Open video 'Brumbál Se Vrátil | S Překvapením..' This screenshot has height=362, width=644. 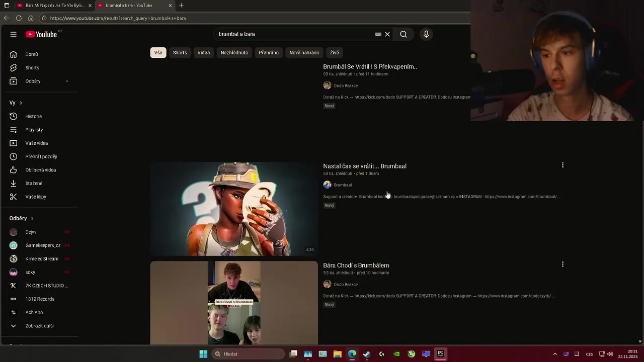point(370,66)
